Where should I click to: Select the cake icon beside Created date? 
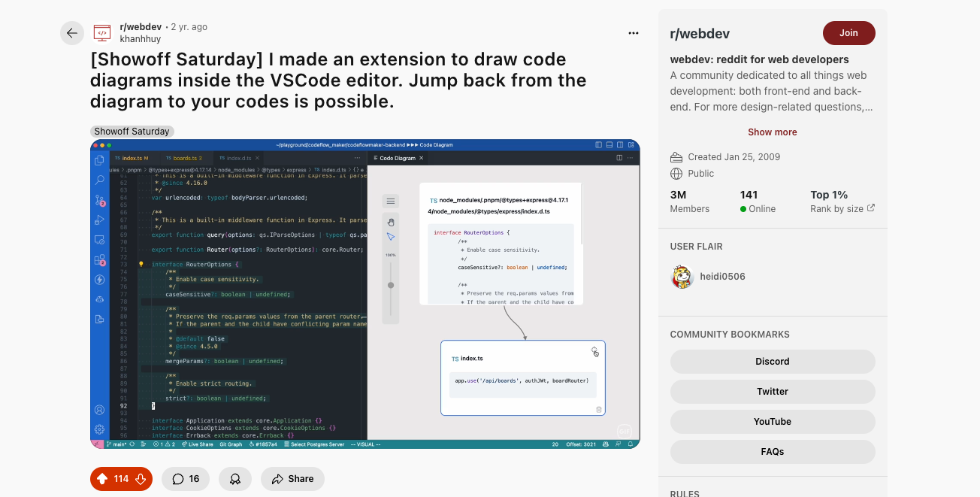click(x=676, y=157)
